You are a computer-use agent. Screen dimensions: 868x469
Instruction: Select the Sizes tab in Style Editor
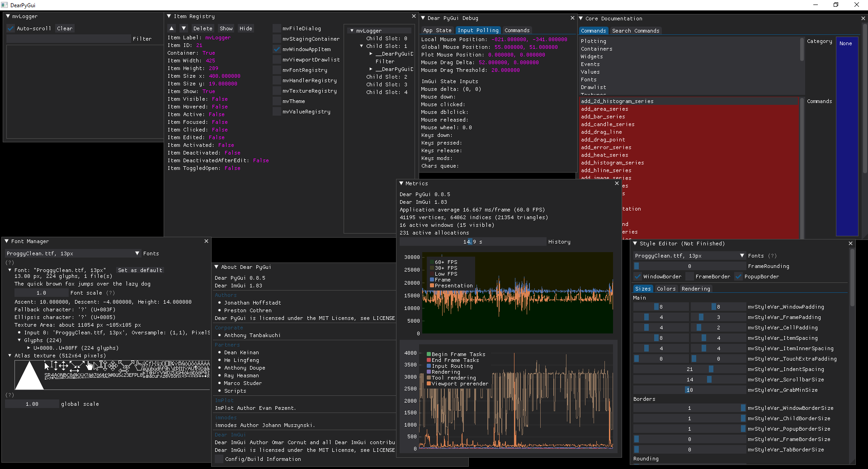click(x=643, y=289)
